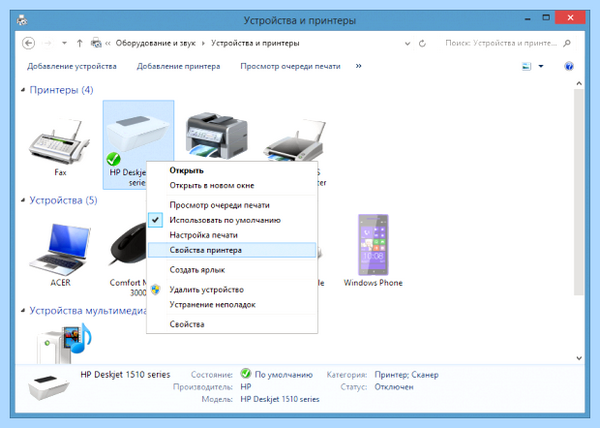Select the Windows Phone device icon
600x428 pixels.
coord(373,245)
